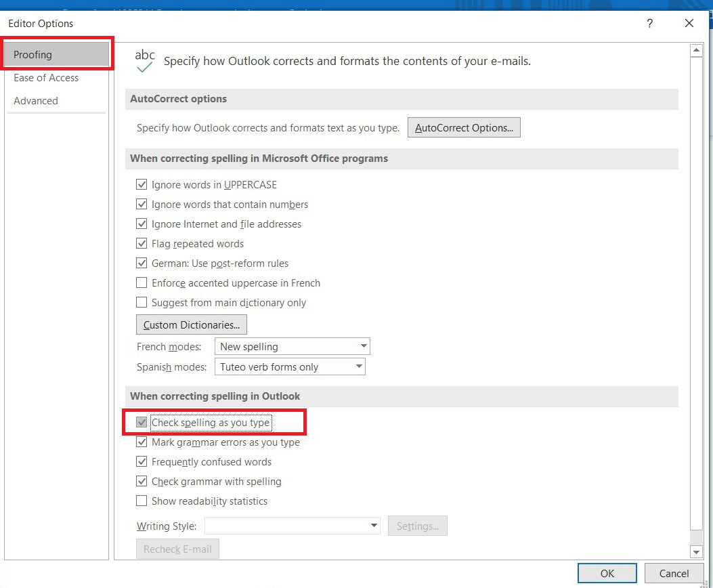
Task: Confirm changes with OK
Action: coord(607,573)
